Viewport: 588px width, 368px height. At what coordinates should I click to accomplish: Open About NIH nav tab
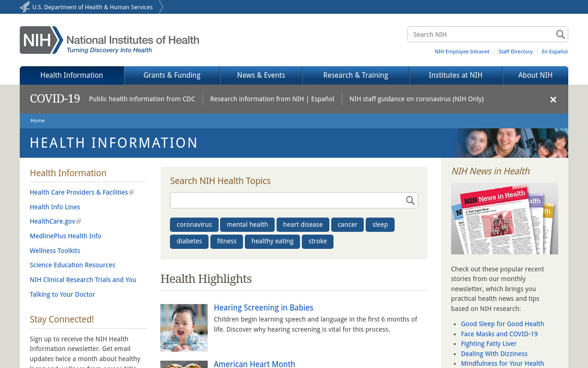tap(536, 75)
